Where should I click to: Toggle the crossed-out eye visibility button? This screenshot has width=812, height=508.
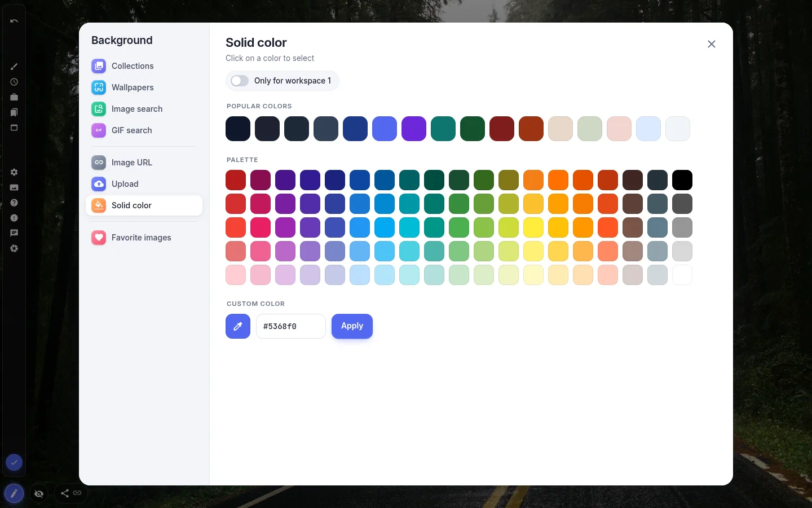(x=39, y=494)
